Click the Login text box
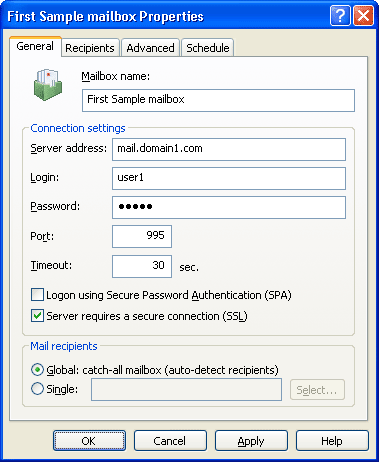Screen dimensions: 379x462 (x=229, y=178)
